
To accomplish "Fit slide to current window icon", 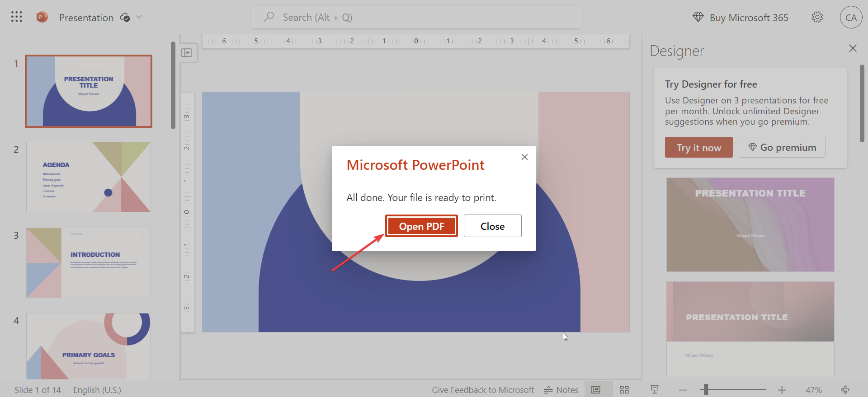I will tap(845, 390).
